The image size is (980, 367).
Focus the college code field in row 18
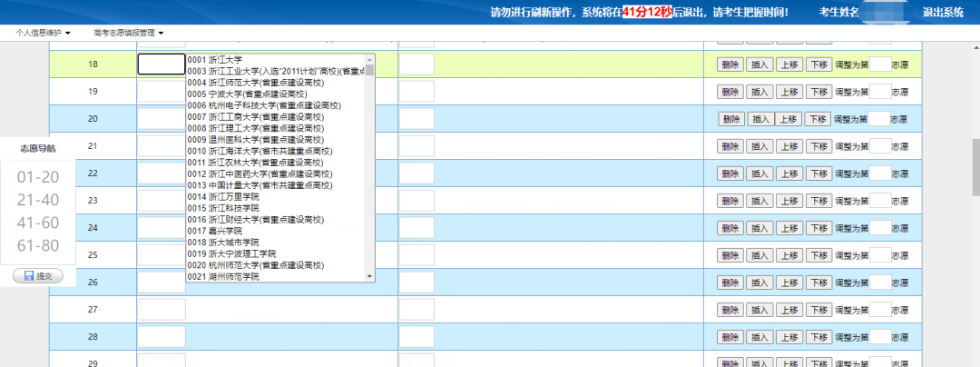(x=161, y=64)
